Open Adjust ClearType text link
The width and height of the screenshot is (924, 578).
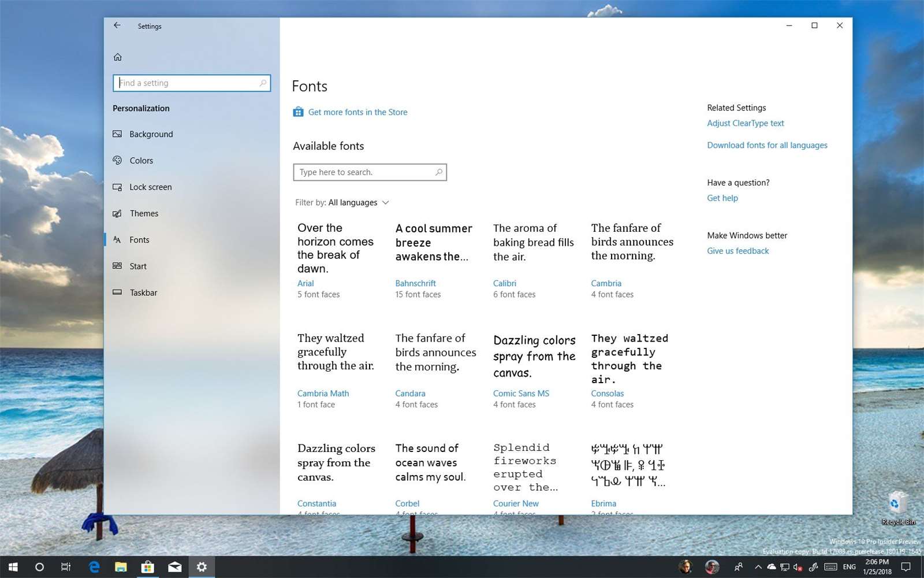click(746, 123)
